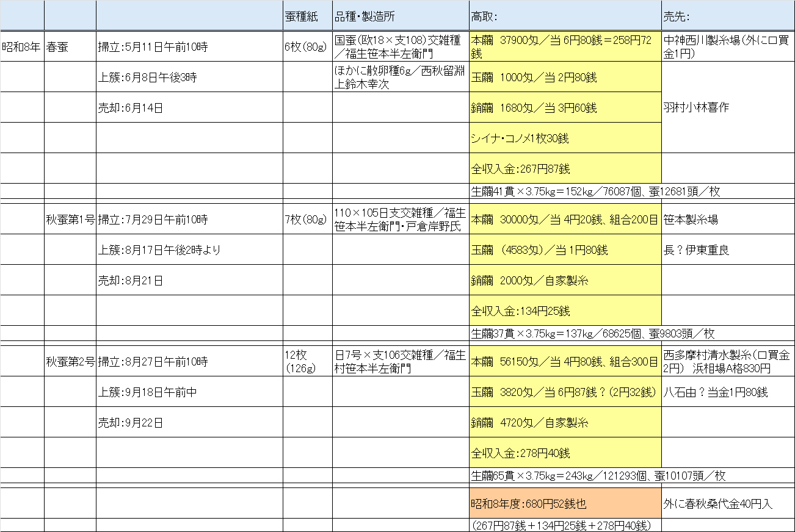Click cell 銷繭 2000匁/自家製糸

click(565, 280)
